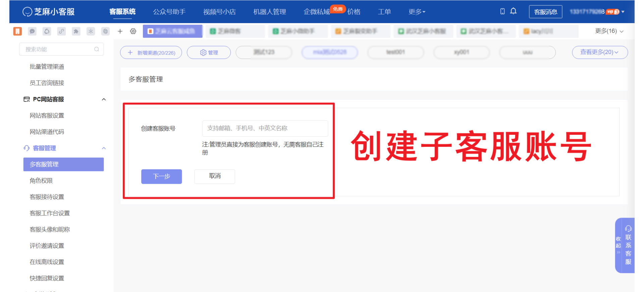Click the headset 联系客服 floating widget
This screenshot has height=292, width=644.
tap(628, 245)
